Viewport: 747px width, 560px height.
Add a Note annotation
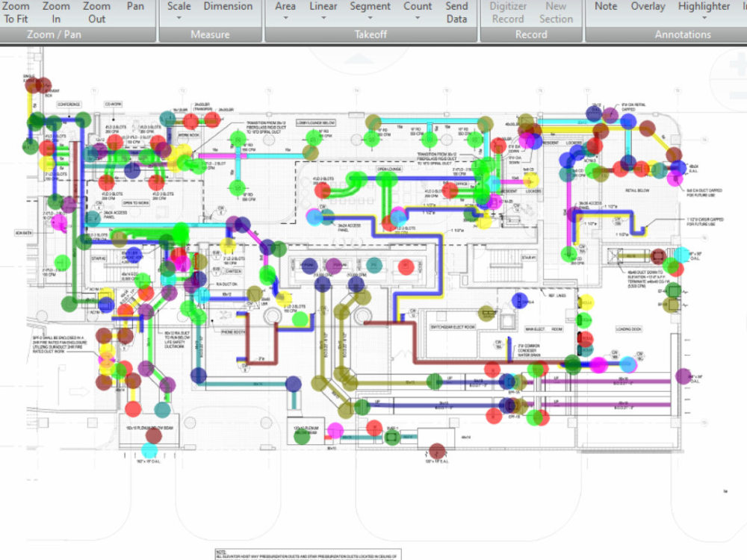605,6
